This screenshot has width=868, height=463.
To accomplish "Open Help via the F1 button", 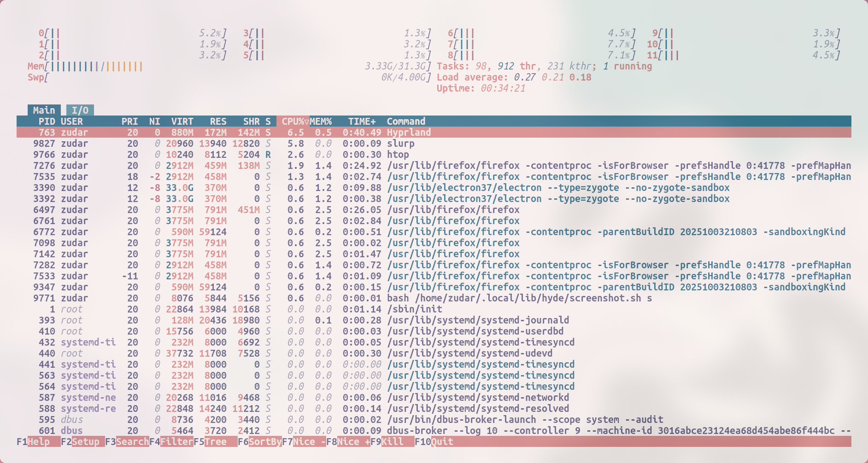I will [38, 441].
